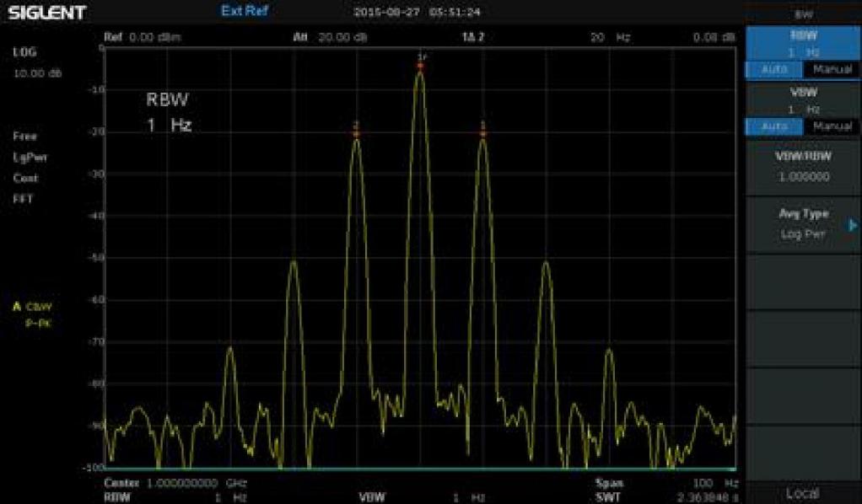This screenshot has width=862, height=504.
Task: Click the FFT sweep mode label
Action: pos(23,199)
